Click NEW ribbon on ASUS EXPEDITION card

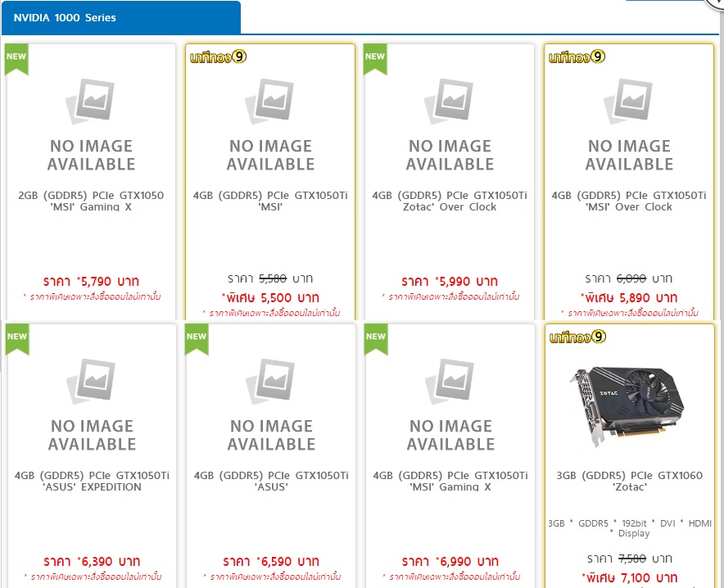(17, 339)
